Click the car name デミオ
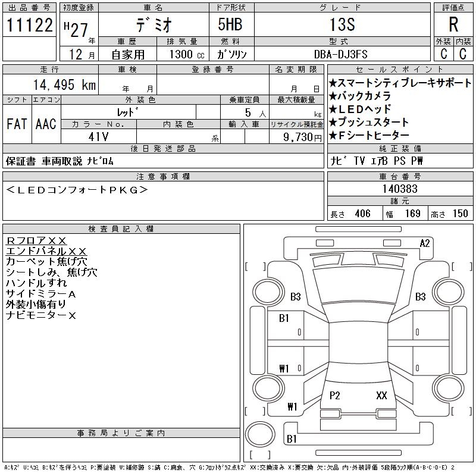This screenshot has height=476, width=476. (x=154, y=24)
